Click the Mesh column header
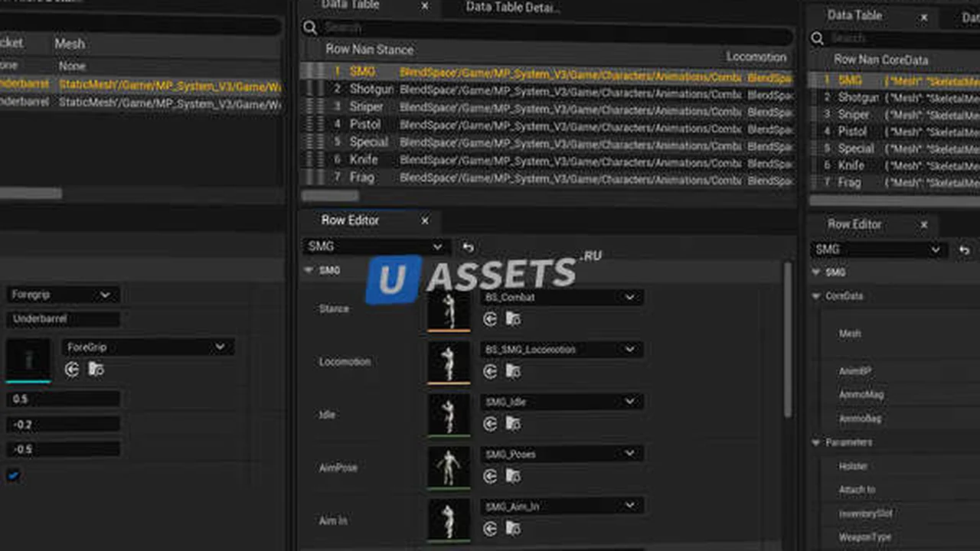 (x=70, y=44)
